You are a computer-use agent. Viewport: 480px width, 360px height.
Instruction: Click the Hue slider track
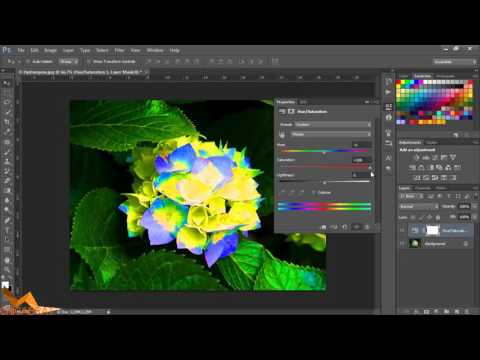click(x=324, y=151)
